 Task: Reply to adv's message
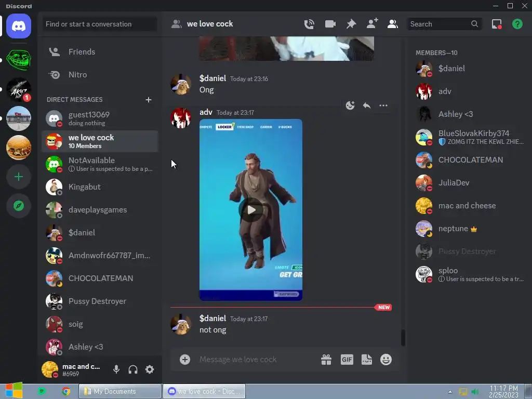point(367,105)
